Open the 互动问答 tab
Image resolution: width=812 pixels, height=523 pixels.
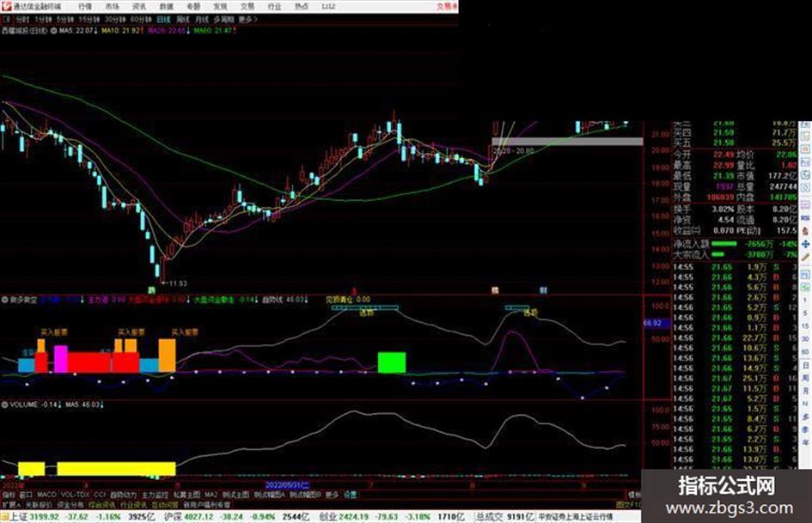165,504
